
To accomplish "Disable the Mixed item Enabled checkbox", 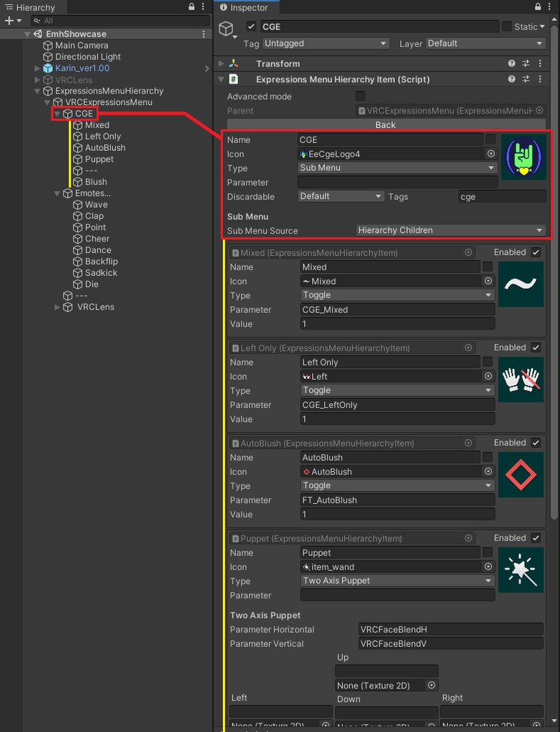I will click(536, 252).
